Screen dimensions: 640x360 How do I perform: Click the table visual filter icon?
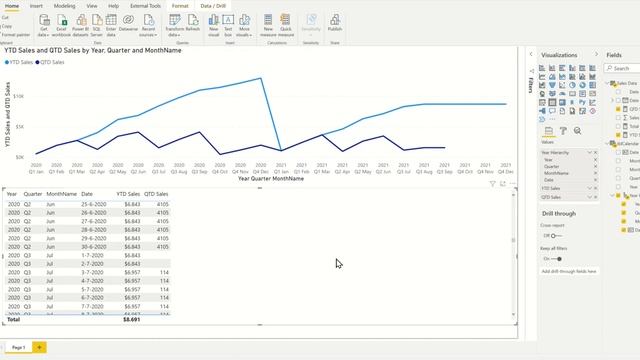[x=493, y=184]
